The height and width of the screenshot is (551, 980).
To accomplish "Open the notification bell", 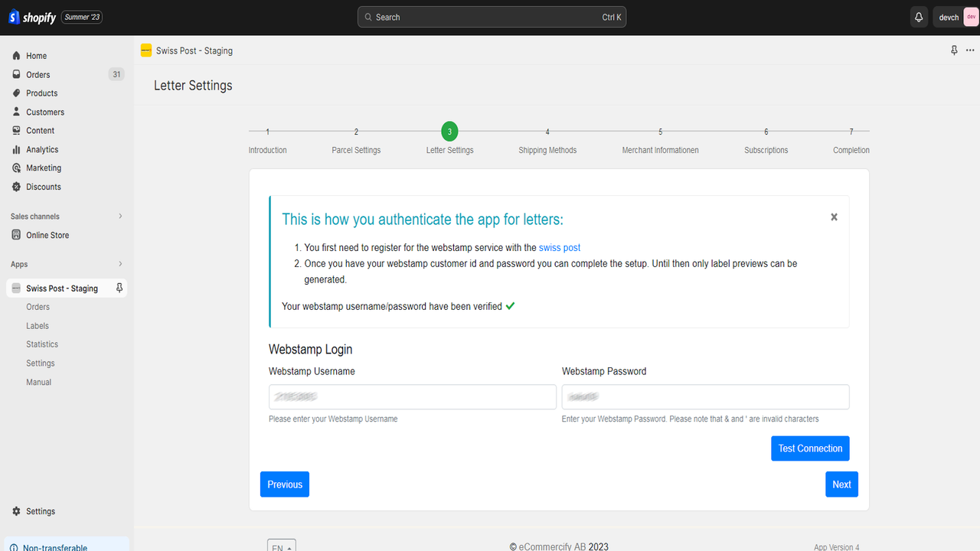I will [918, 16].
